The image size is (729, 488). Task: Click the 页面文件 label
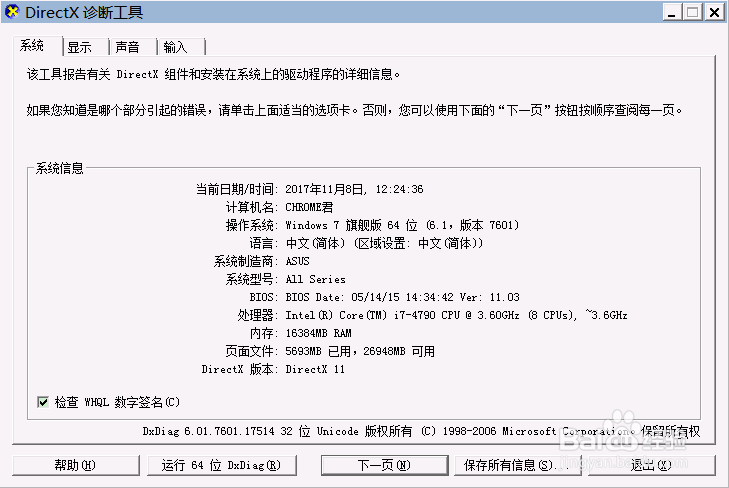click(250, 351)
